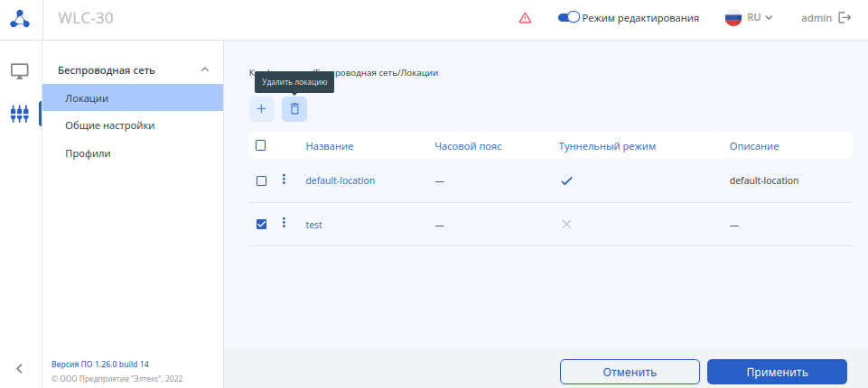This screenshot has width=868, height=388.
Task: Log out using the admin exit icon
Action: click(x=845, y=18)
